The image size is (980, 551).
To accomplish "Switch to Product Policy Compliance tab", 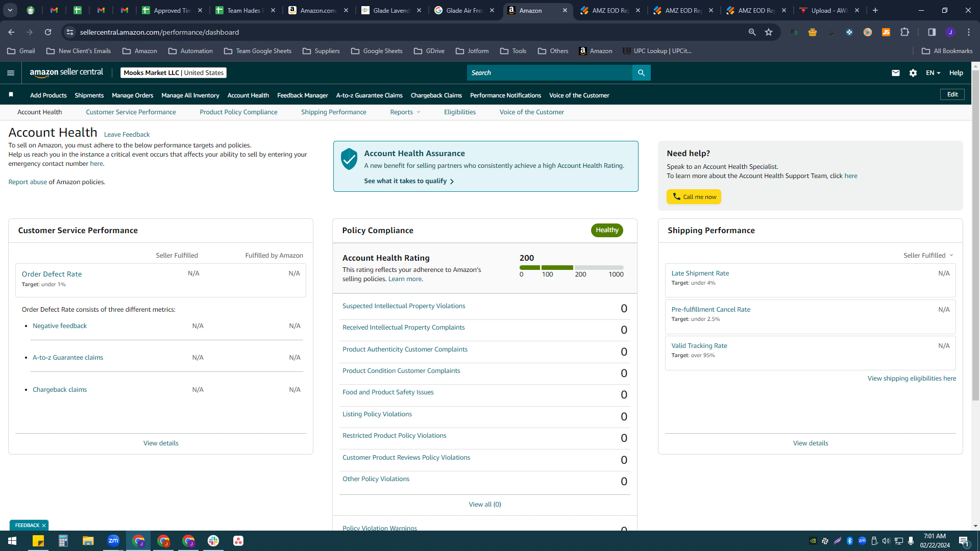I will pos(238,112).
